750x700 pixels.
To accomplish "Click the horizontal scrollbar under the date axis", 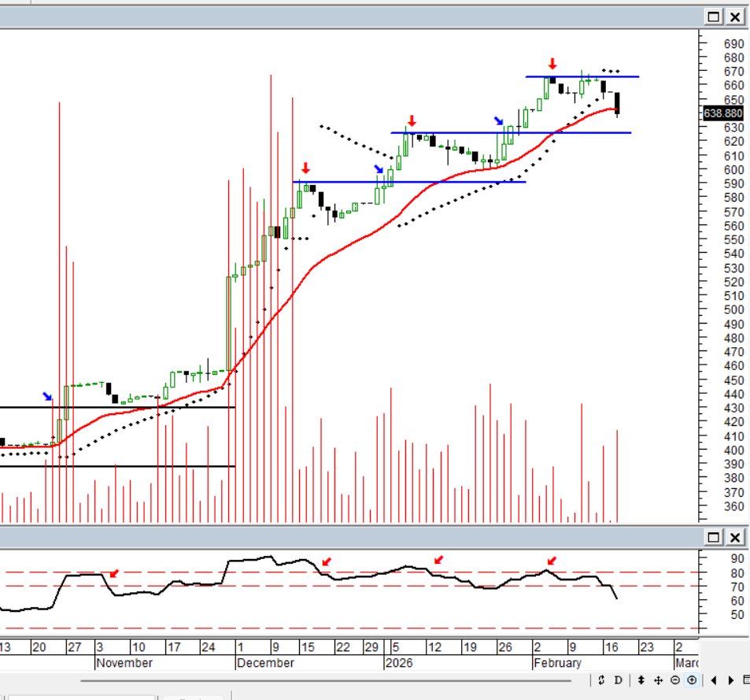I will pos(325,680).
